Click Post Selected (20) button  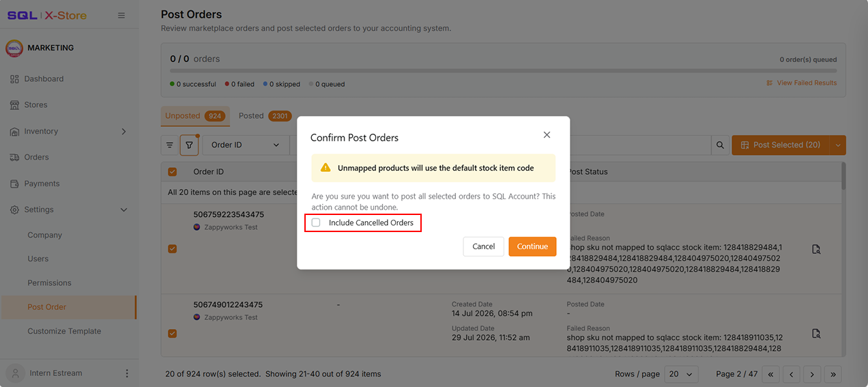tap(780, 145)
